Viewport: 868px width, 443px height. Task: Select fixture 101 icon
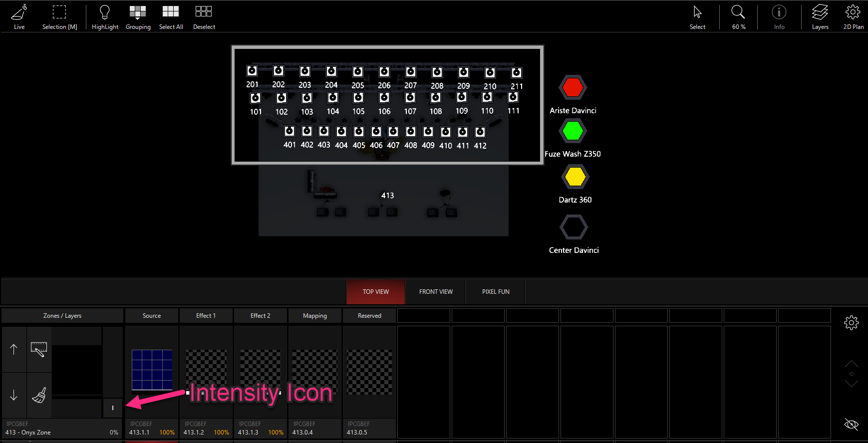(x=256, y=98)
